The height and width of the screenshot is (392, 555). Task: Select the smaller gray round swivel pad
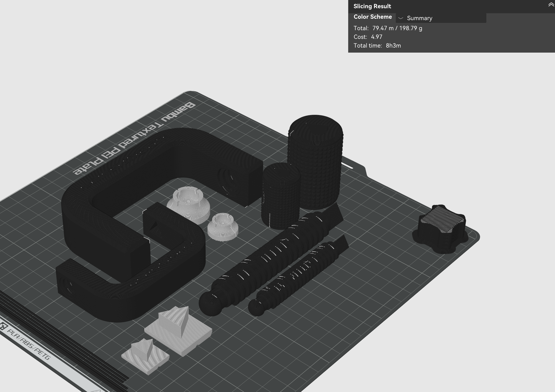point(223,227)
